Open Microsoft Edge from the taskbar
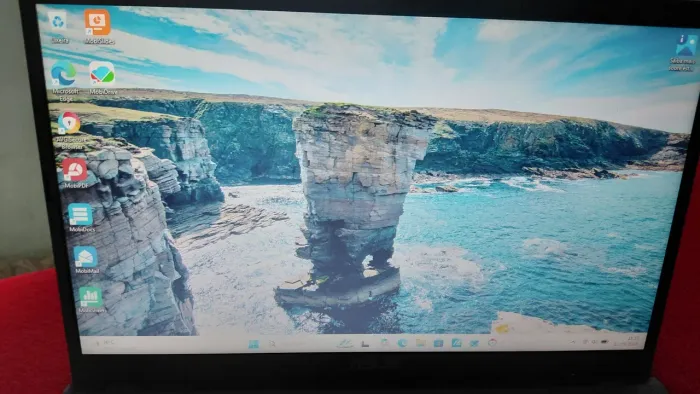The image size is (700, 394). pyautogui.click(x=402, y=343)
